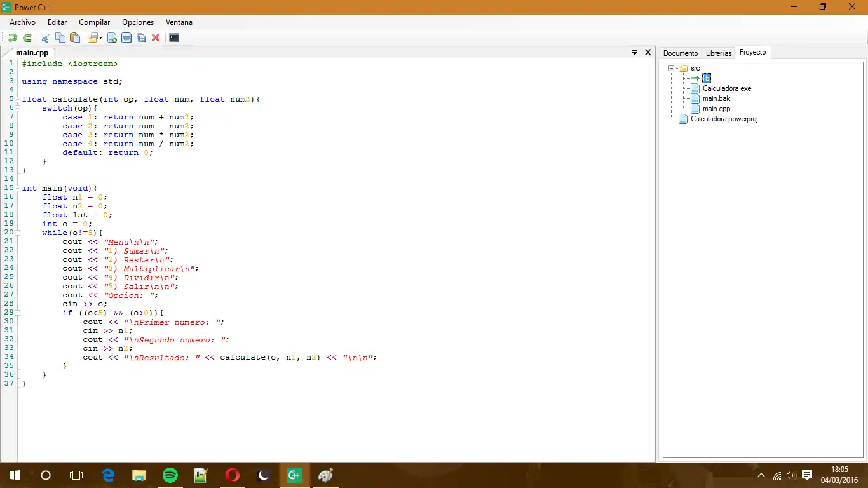Screen dimensions: 868x488
Task: Switch to the Librerías tab
Action: (x=719, y=53)
